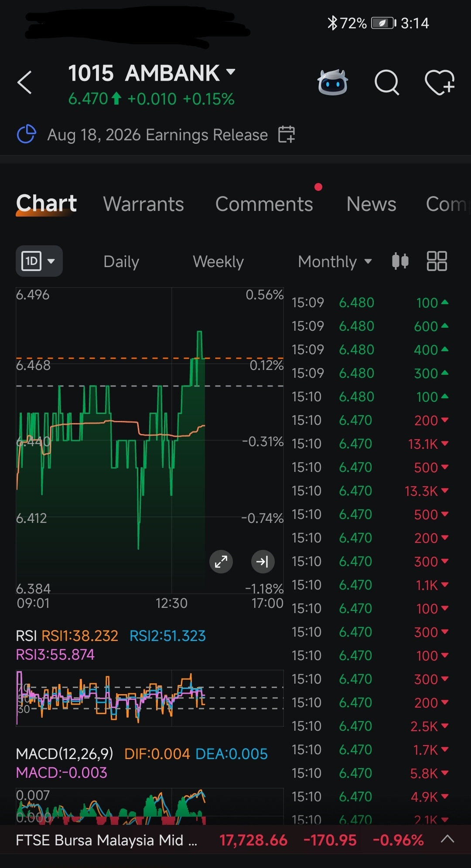Viewport: 471px width, 868px height.
Task: Select the 15:10 trade of 2.5K
Action: tap(370, 726)
